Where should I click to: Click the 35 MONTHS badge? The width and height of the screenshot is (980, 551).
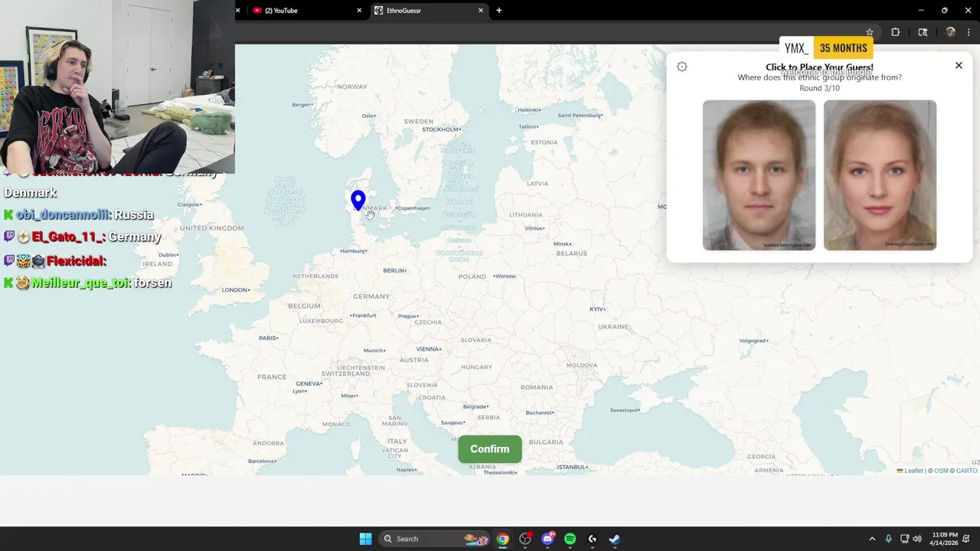tap(843, 48)
